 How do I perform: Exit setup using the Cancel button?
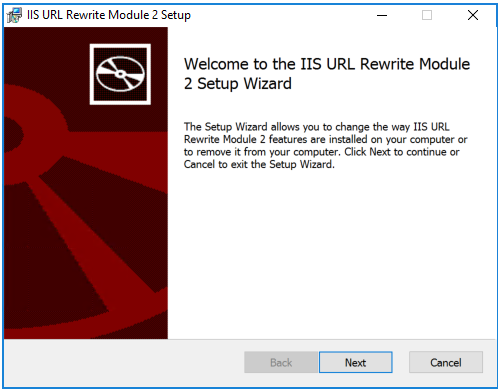click(x=446, y=362)
